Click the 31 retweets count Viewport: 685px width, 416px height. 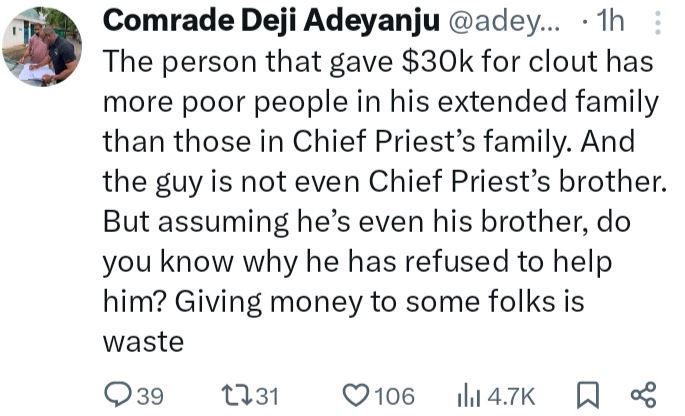(267, 396)
